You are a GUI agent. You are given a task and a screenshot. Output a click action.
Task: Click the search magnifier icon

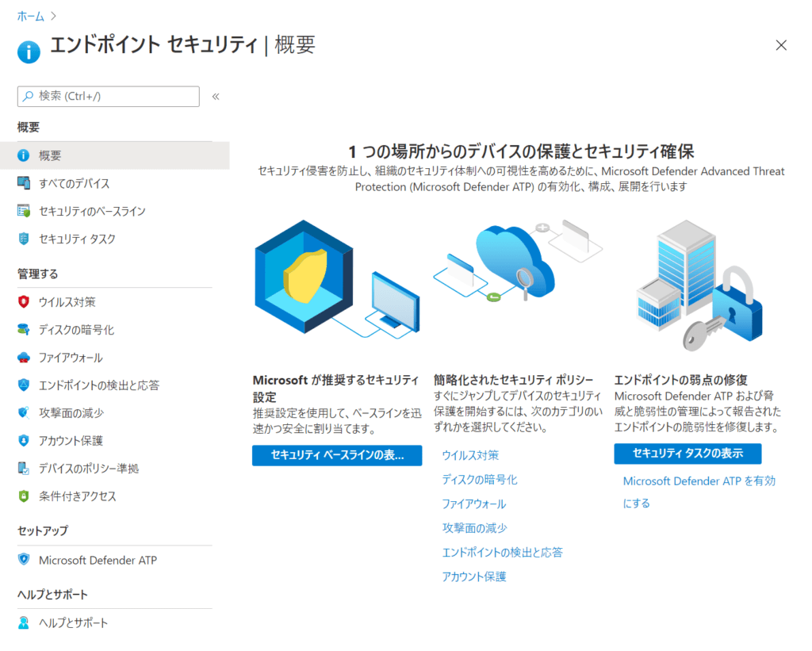tap(29, 96)
